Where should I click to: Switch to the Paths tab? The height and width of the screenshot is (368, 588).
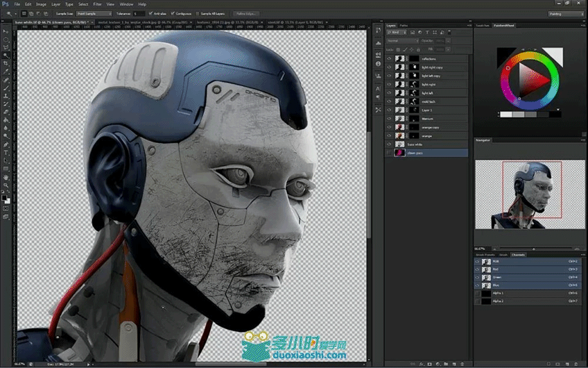[x=404, y=26]
